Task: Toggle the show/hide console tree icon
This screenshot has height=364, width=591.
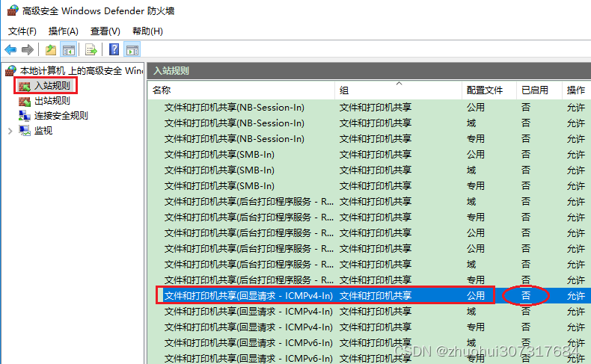Action: 69,49
